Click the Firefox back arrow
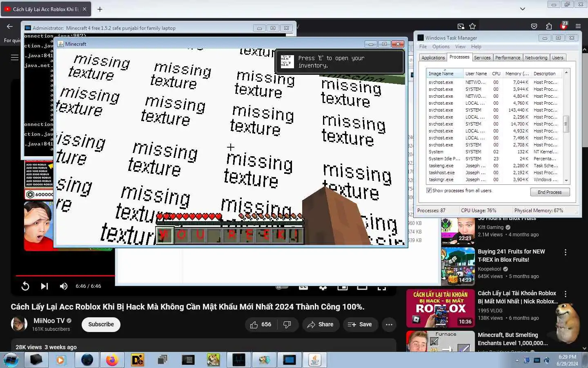This screenshot has width=588, height=368. 10,26
